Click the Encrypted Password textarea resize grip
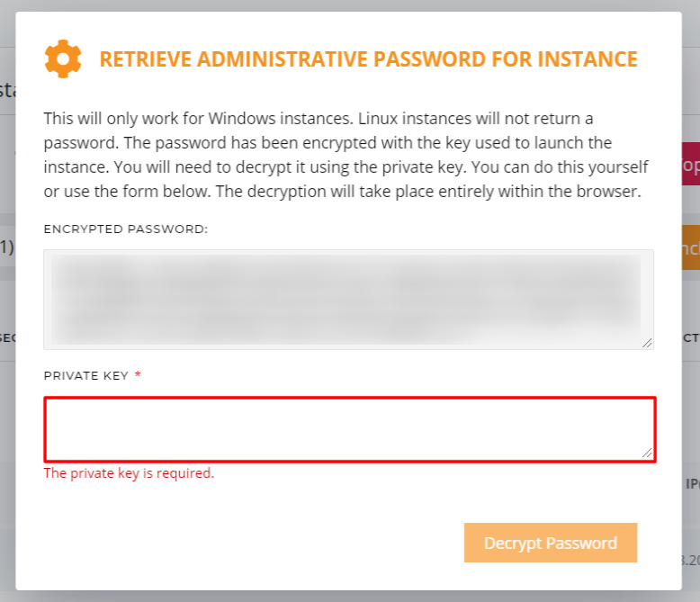 (647, 343)
